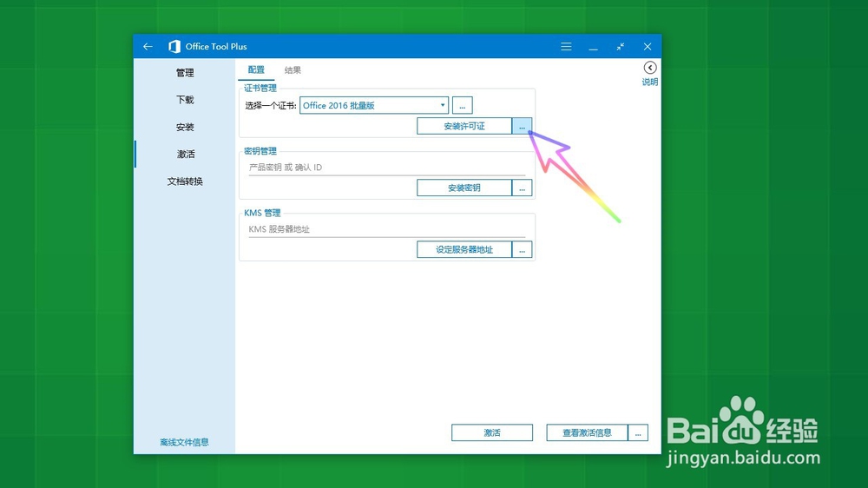Click the ellipsis button beside certificate dropdown
868x488 pixels.
point(463,105)
